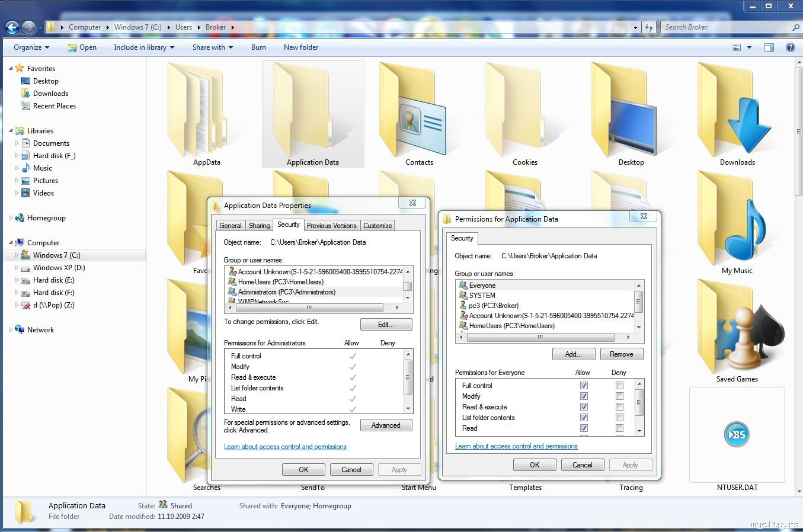
Task: Click Remove in the Permissions dialog
Action: click(x=622, y=354)
